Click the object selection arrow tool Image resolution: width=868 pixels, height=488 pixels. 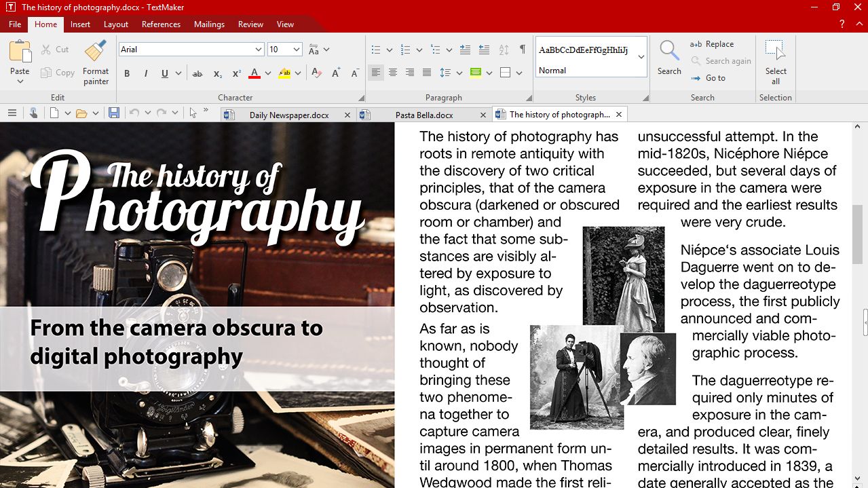pos(193,113)
